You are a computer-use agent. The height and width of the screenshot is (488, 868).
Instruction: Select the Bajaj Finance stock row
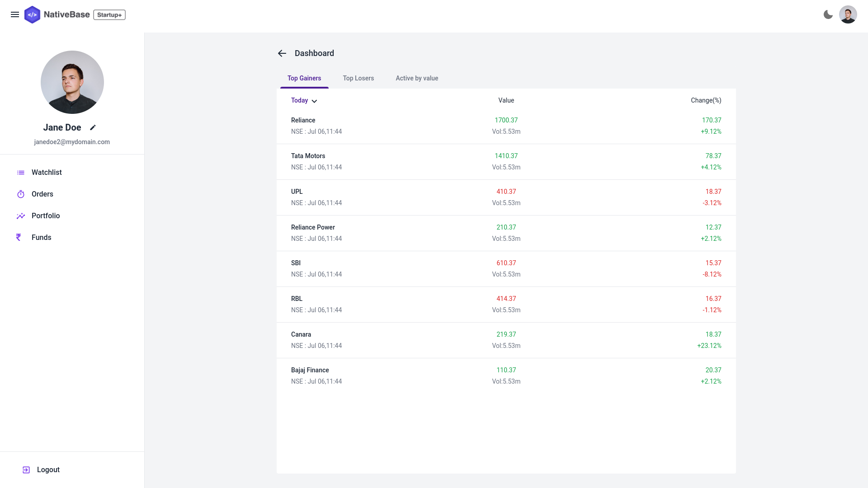point(506,376)
